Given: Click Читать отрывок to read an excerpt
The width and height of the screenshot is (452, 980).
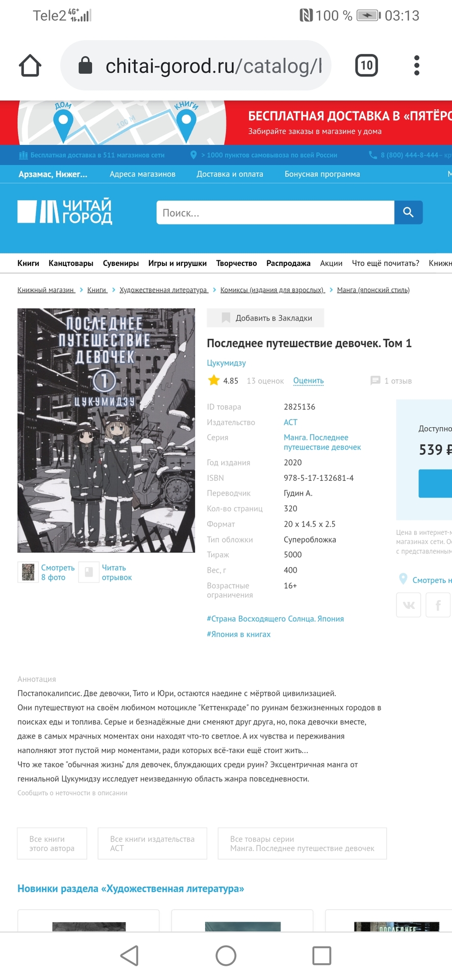Looking at the screenshot, I should [x=117, y=572].
